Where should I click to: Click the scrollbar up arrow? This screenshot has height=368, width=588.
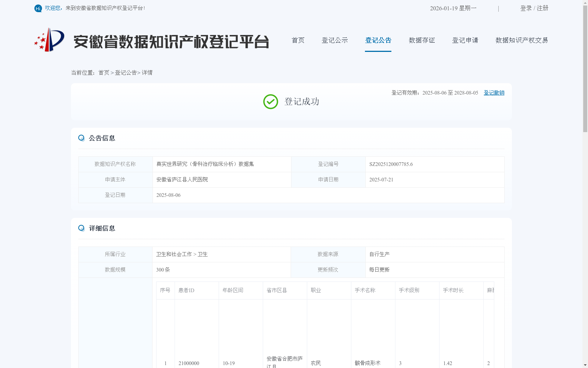(585, 3)
